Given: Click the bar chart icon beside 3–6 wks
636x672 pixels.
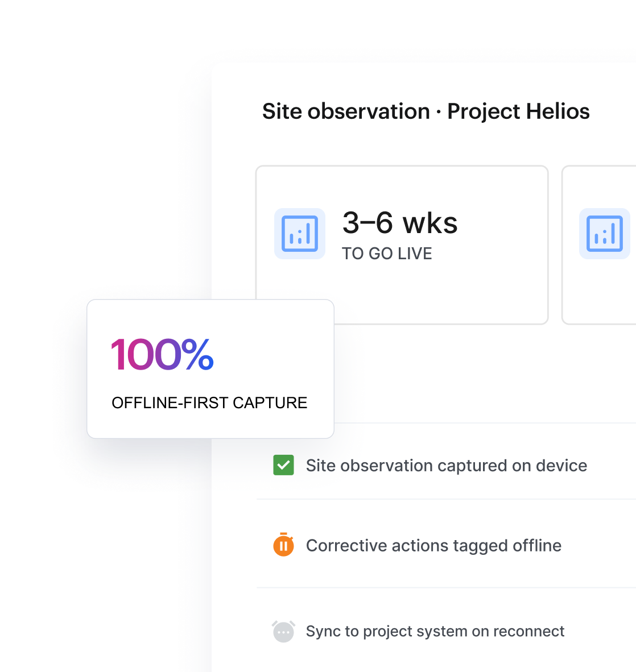Looking at the screenshot, I should coord(300,234).
